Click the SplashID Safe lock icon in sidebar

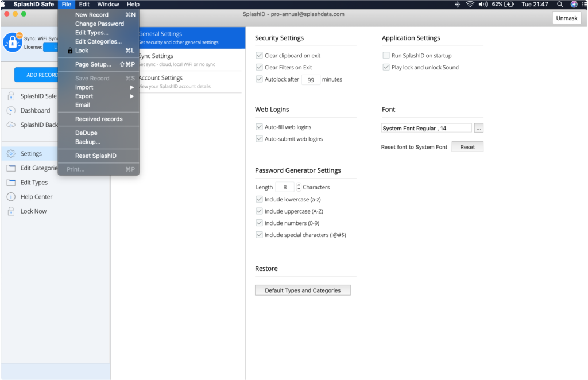tap(11, 96)
